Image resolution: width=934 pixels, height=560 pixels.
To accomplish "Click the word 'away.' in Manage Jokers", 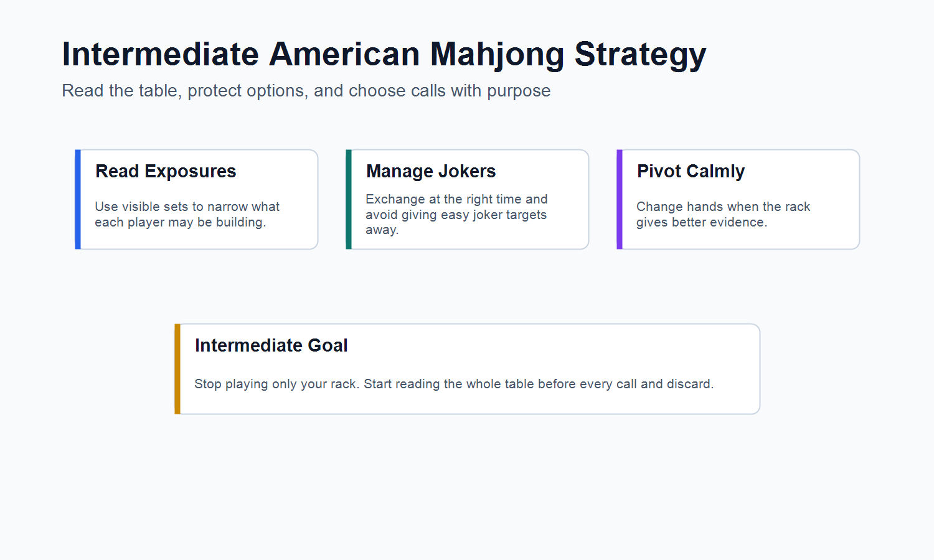I will (x=382, y=230).
